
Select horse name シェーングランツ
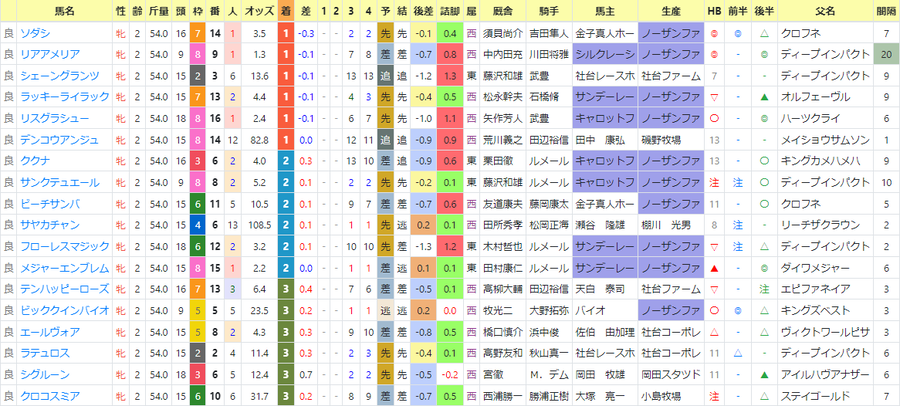[59, 76]
